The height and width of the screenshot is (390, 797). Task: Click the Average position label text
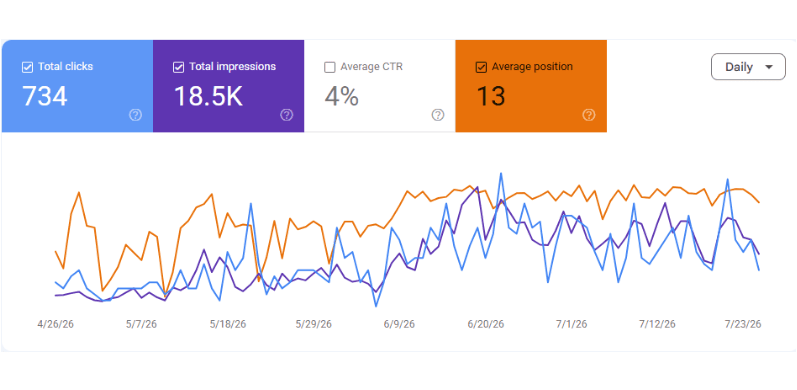[x=532, y=67]
